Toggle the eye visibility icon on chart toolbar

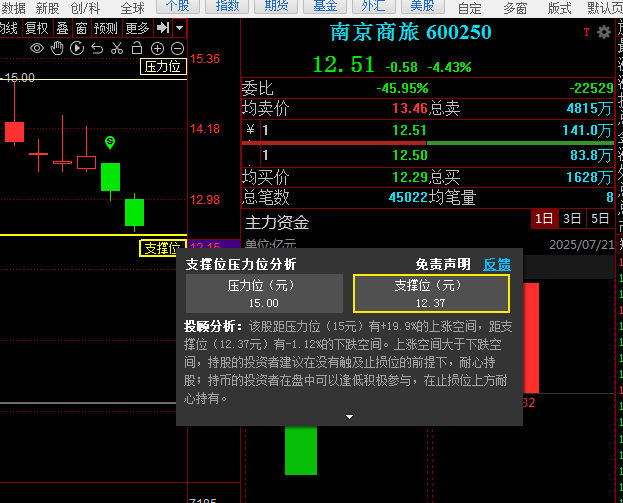coord(37,48)
